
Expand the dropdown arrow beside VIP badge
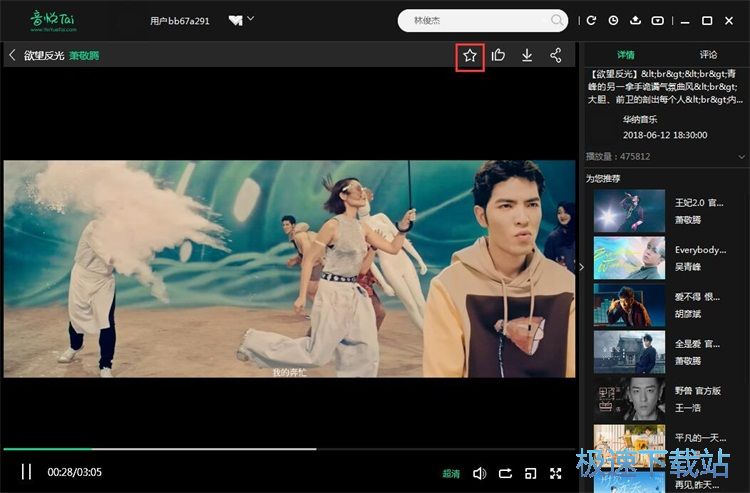(x=251, y=19)
